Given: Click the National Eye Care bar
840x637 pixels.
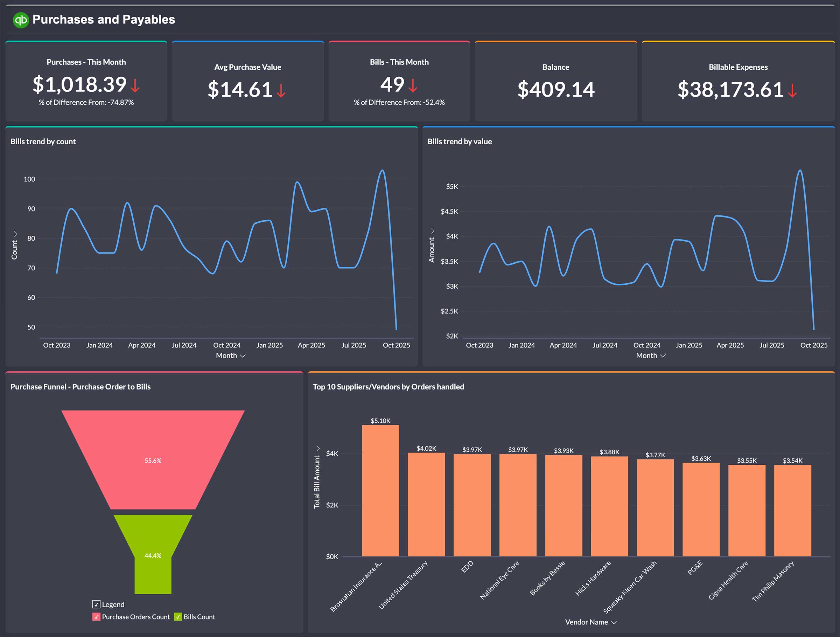Looking at the screenshot, I should point(518,505).
